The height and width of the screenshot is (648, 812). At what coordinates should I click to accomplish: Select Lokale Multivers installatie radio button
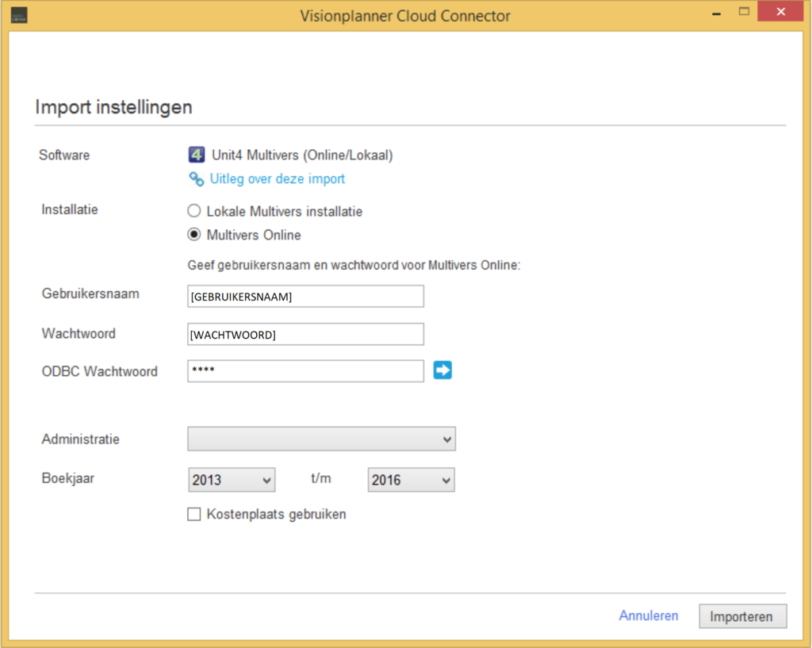(193, 211)
